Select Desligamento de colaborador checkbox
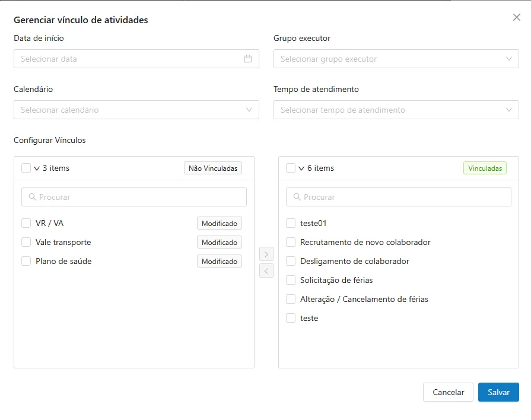Viewport: 531px width, 420px height. (x=291, y=261)
